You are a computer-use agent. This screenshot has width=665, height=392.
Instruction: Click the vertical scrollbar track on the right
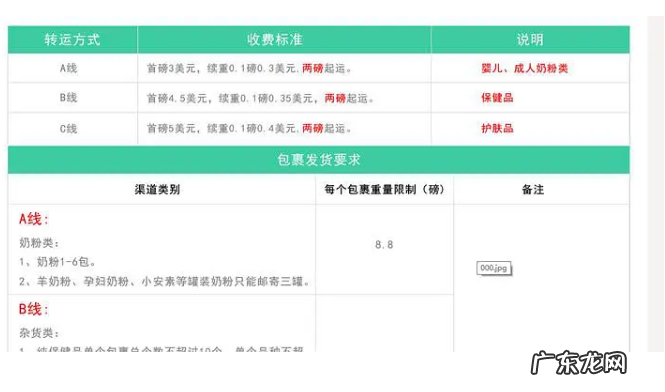click(656, 184)
